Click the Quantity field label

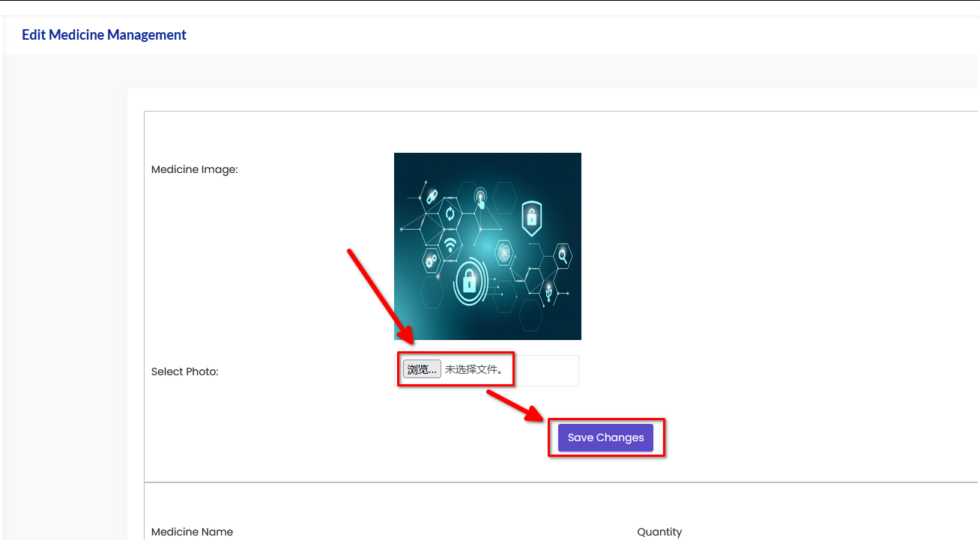click(x=659, y=532)
